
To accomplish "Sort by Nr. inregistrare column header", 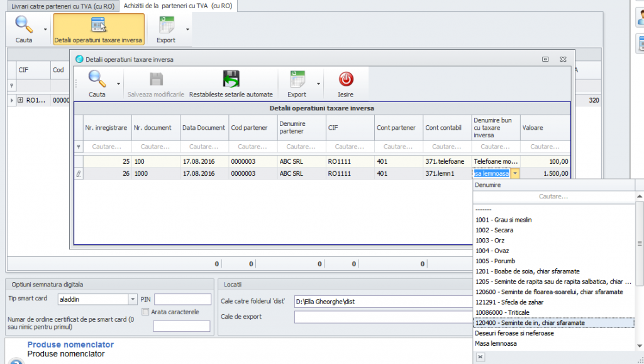I will (107, 127).
